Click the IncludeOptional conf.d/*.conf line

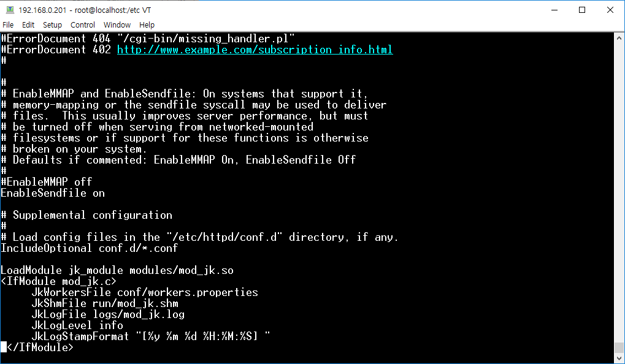pyautogui.click(x=90, y=248)
